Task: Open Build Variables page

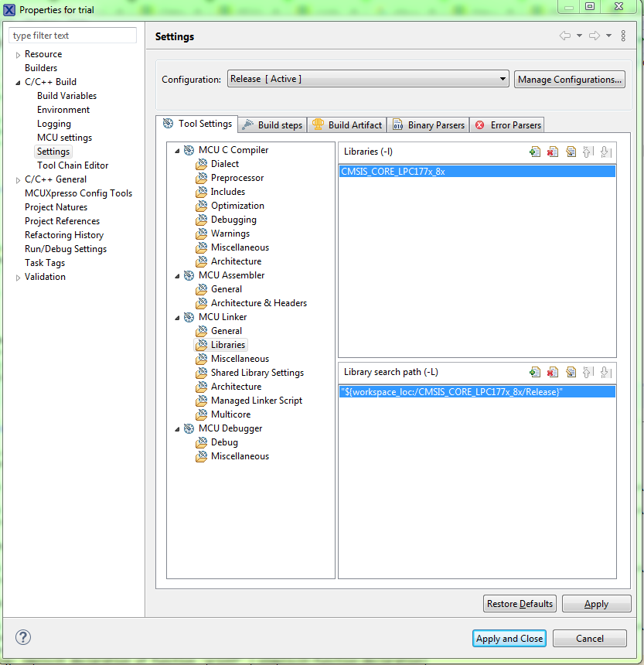Action: [x=66, y=96]
